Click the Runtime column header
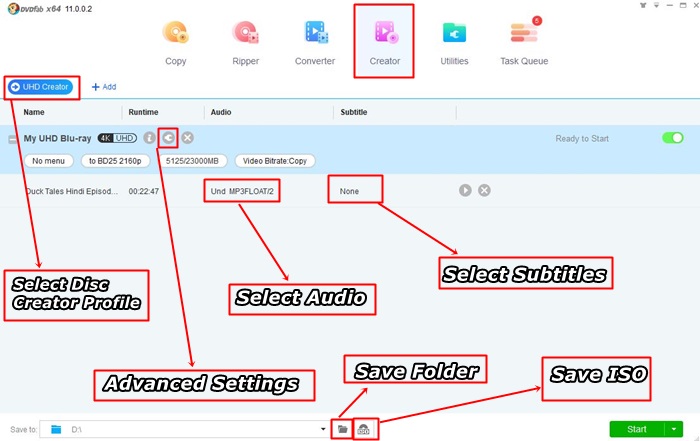Screen dimensions: 700x441 143,112
